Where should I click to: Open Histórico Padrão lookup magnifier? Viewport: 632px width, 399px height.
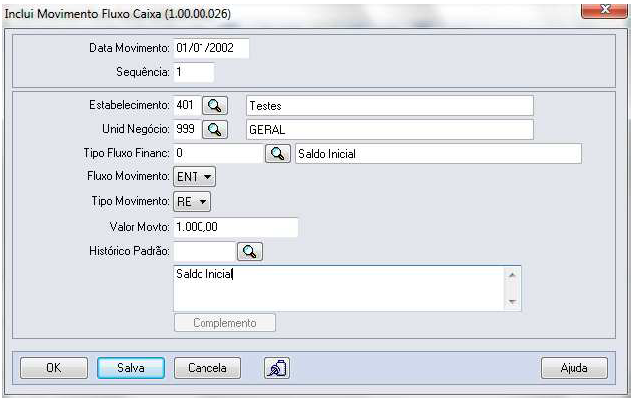(x=250, y=252)
